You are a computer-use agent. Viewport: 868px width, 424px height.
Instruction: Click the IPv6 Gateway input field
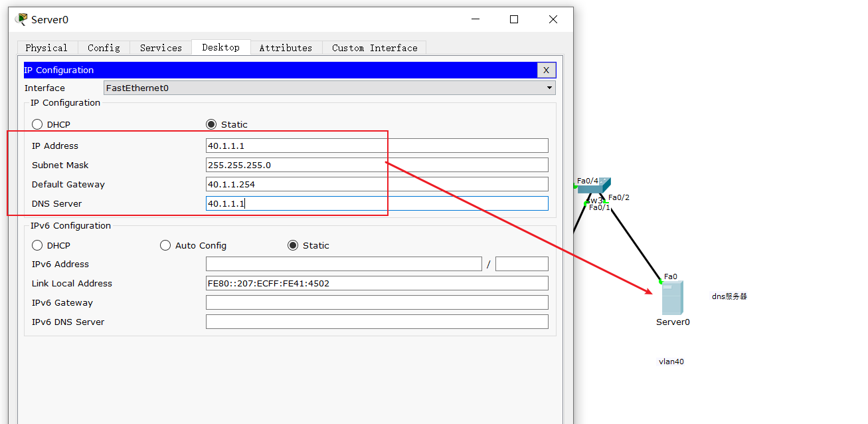(377, 302)
